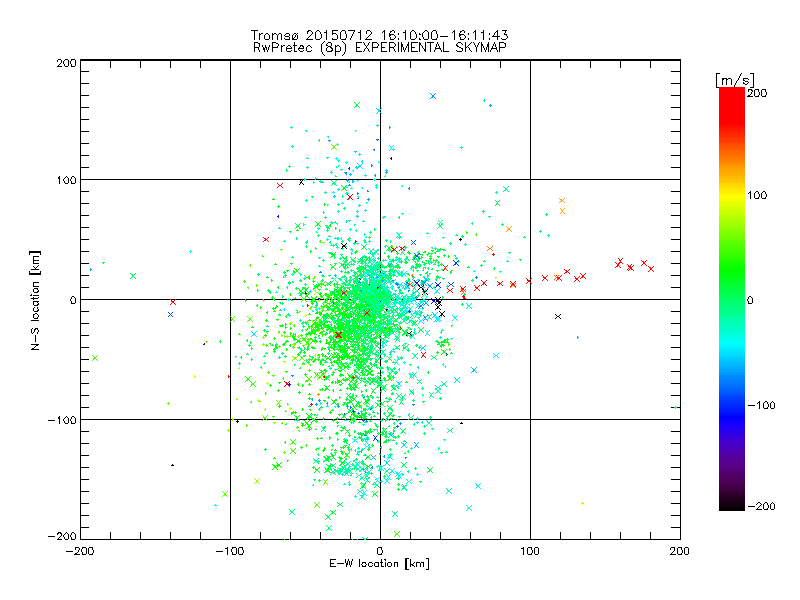800x600 pixels.
Task: Click the colorbar tick label '-100'
Action: (761, 405)
